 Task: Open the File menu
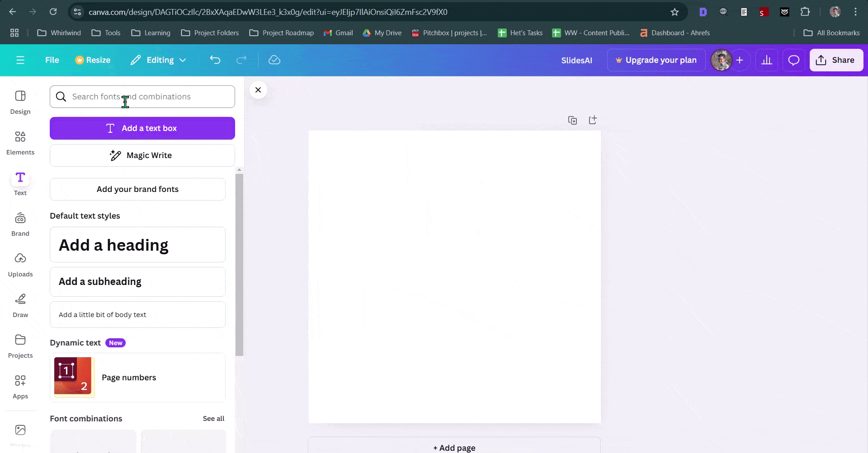click(52, 60)
